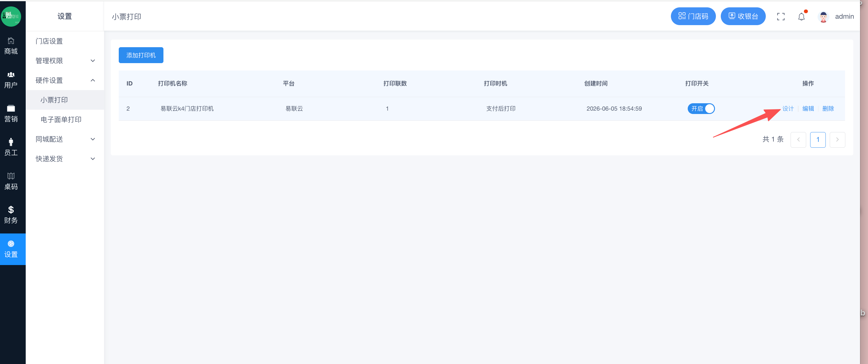868x364 pixels.
Task: Select the 设置 gear sidebar item
Action: point(13,249)
